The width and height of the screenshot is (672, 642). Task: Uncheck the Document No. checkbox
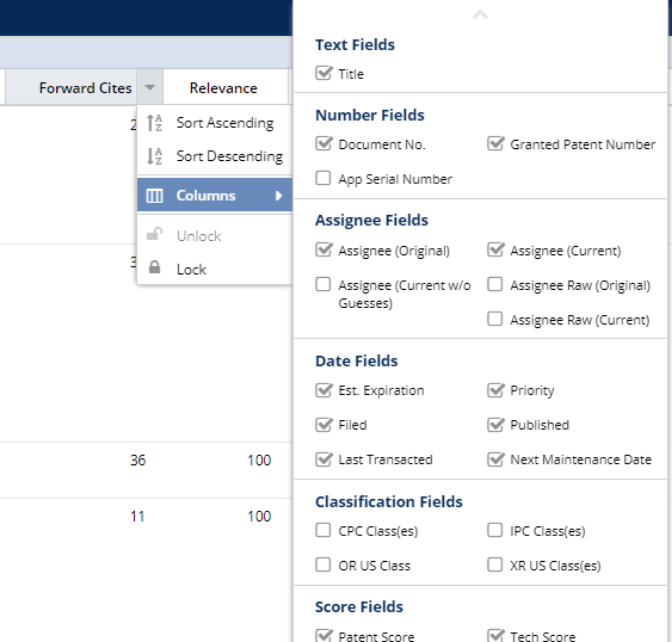324,144
